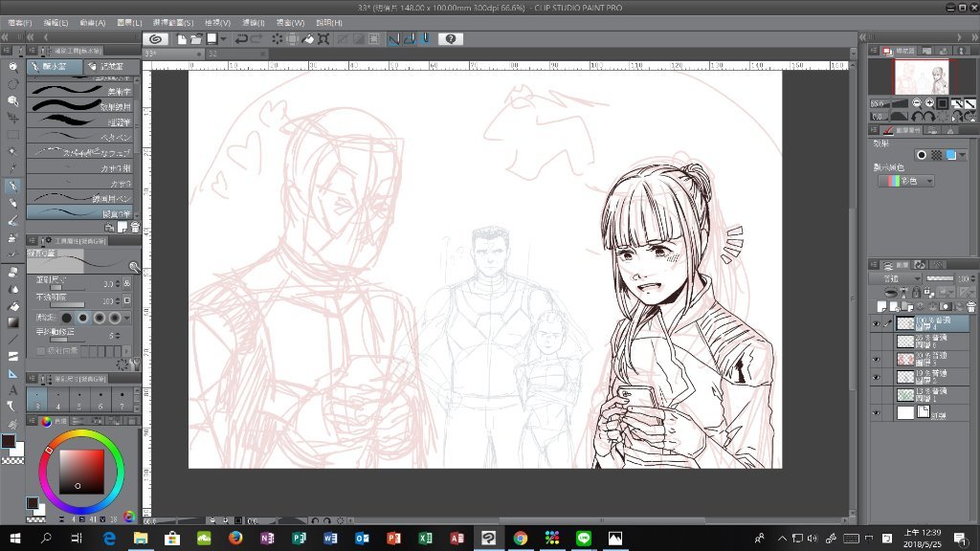Toggle the blue Layer color effect
Image resolution: width=980 pixels, height=551 pixels.
click(x=951, y=155)
